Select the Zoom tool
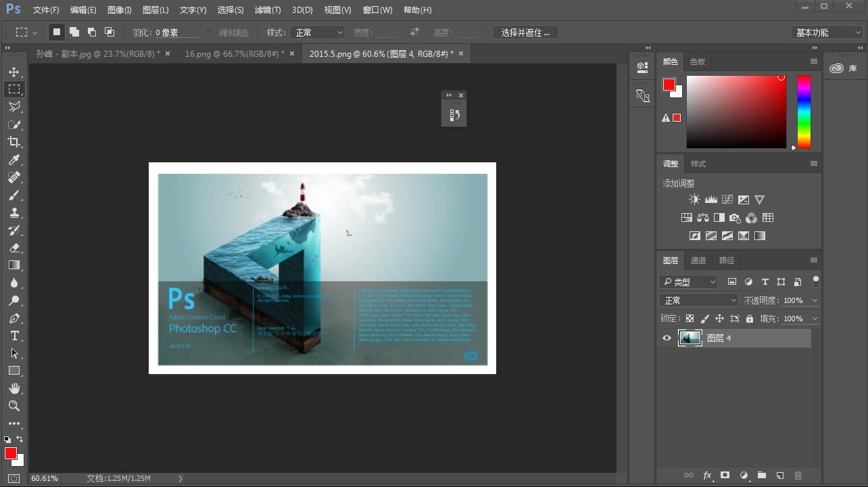The image size is (868, 487). click(x=14, y=406)
